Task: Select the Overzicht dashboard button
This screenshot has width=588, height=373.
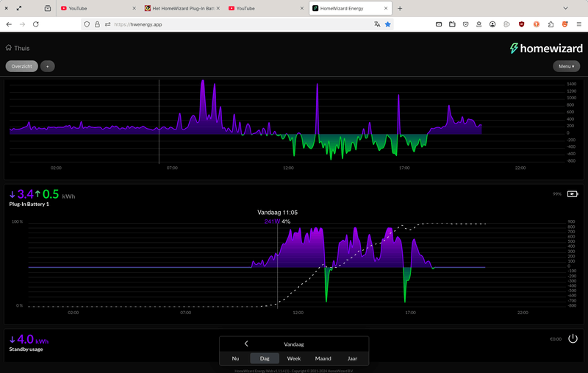Action: (x=22, y=66)
